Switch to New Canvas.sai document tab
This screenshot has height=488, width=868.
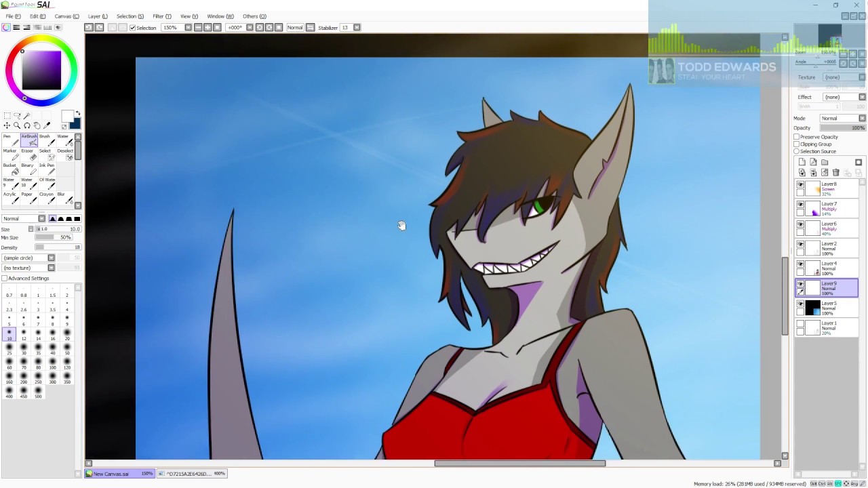pos(119,474)
